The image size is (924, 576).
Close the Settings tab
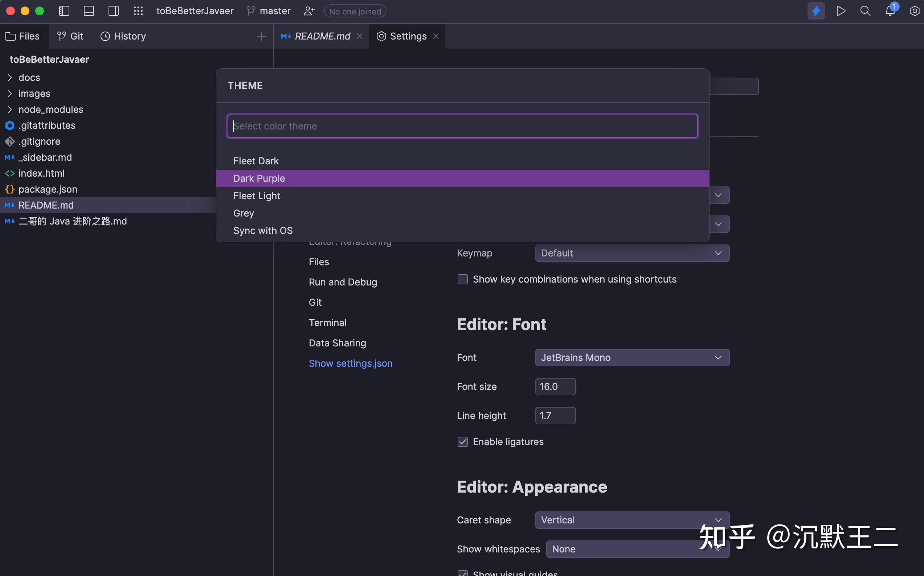click(x=436, y=36)
